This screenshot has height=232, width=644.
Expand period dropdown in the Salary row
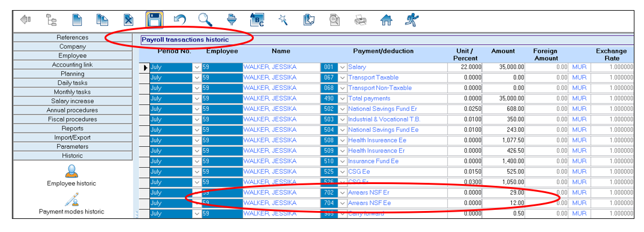click(x=197, y=67)
